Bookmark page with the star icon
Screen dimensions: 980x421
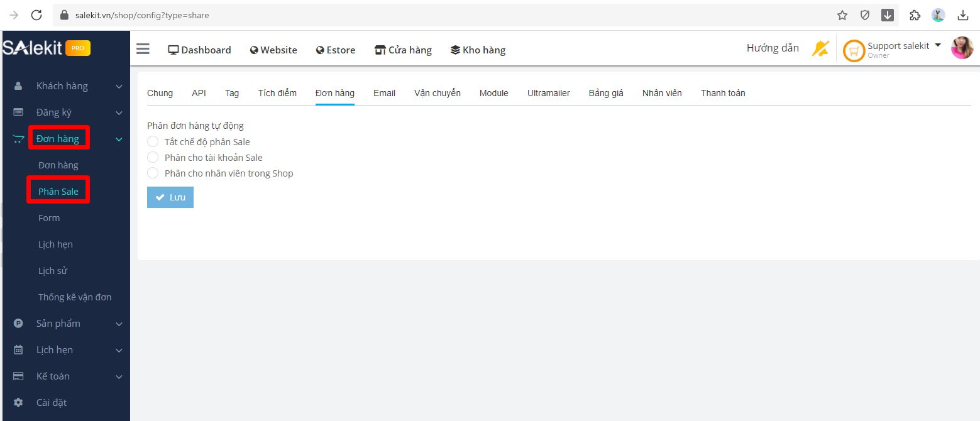842,15
